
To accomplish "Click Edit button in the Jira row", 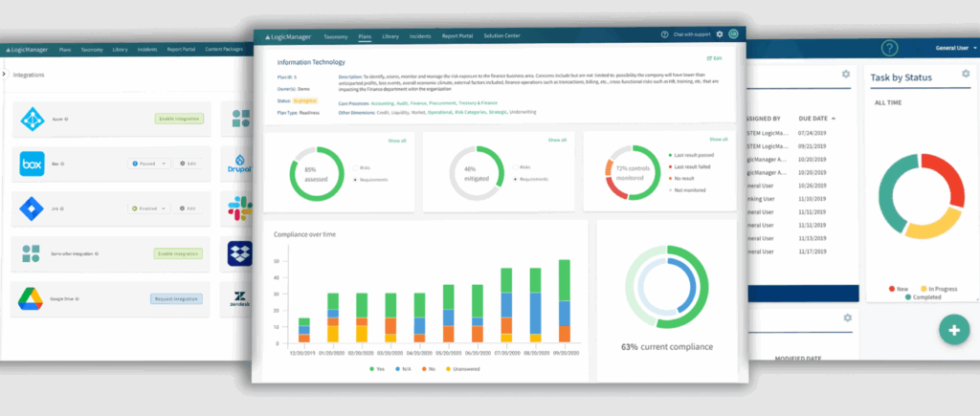I will pyautogui.click(x=189, y=208).
